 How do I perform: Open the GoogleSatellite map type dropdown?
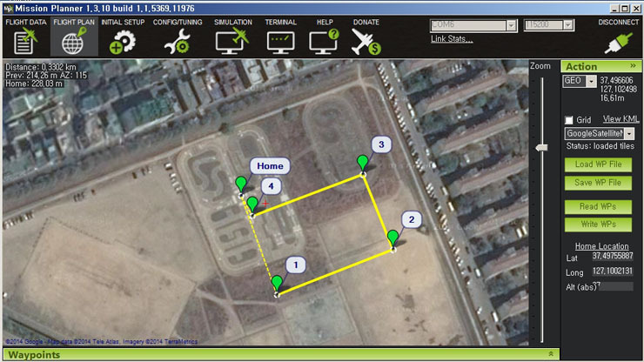pyautogui.click(x=629, y=133)
